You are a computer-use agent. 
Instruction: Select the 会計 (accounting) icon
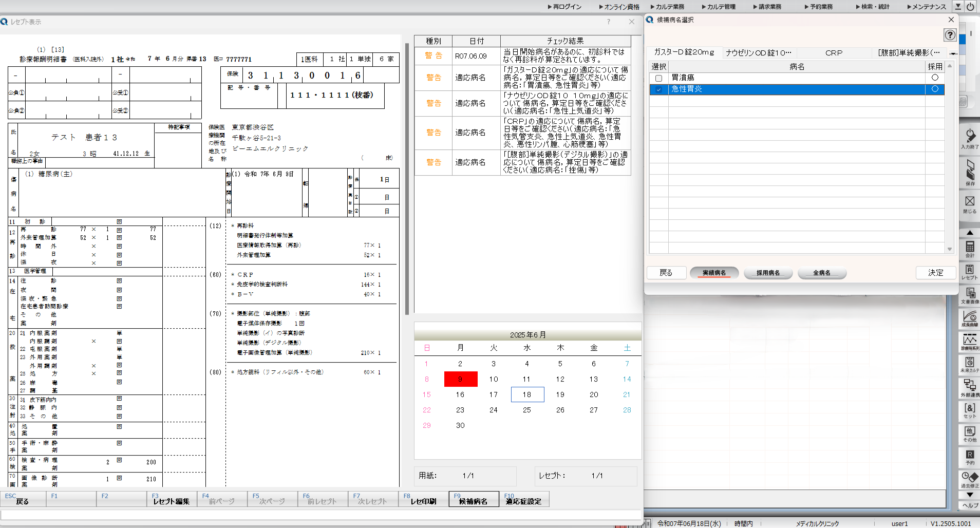(970, 249)
